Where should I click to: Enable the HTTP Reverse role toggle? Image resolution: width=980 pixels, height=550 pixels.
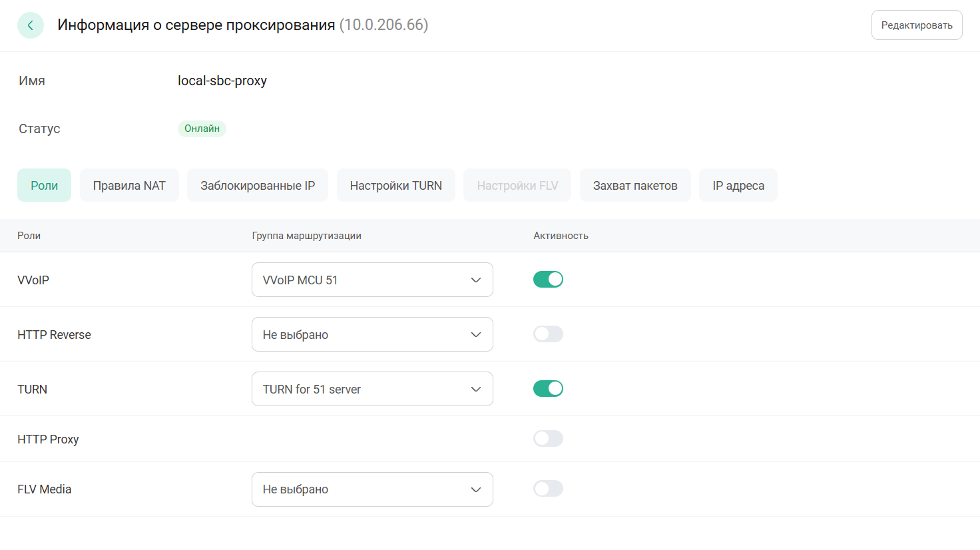tap(548, 334)
